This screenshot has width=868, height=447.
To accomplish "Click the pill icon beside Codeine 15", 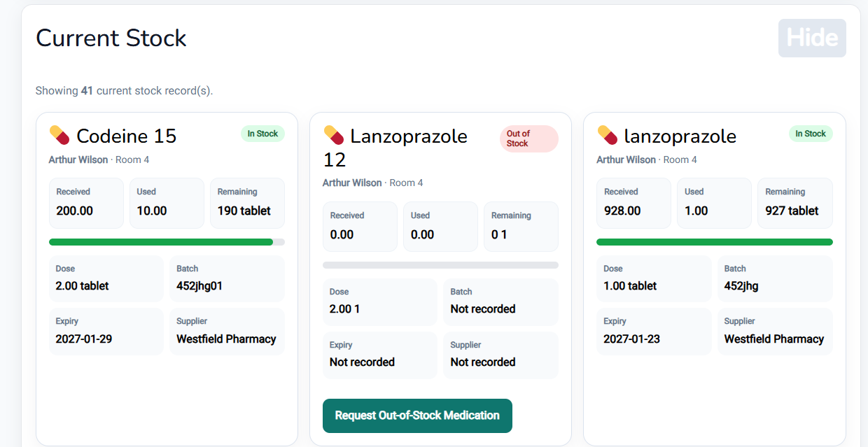I will tap(59, 135).
